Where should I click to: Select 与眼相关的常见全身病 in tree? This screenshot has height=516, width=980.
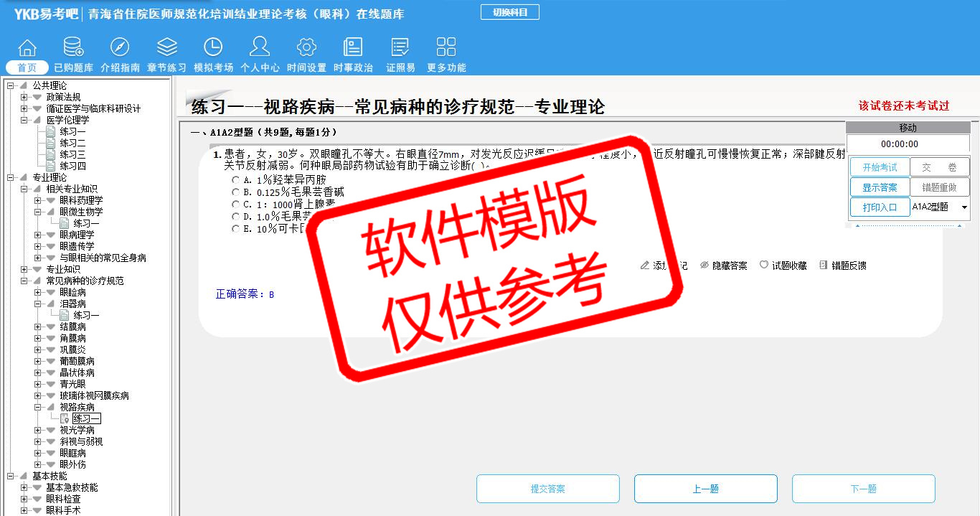tap(103, 258)
